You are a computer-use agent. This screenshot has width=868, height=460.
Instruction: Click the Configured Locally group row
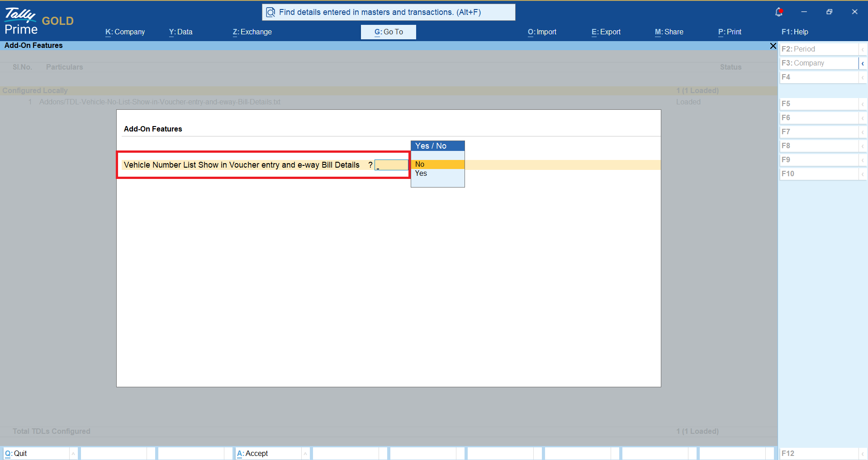tap(389, 90)
